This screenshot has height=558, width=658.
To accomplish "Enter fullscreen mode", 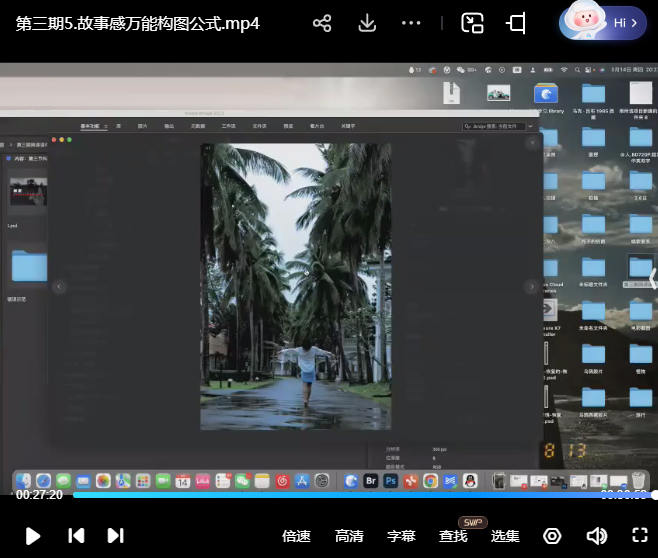I will pyautogui.click(x=640, y=536).
